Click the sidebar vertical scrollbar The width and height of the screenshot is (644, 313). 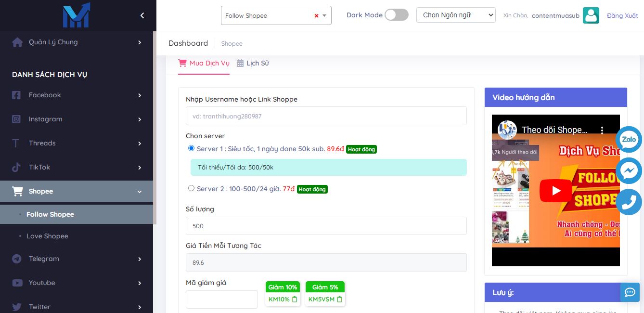155,128
